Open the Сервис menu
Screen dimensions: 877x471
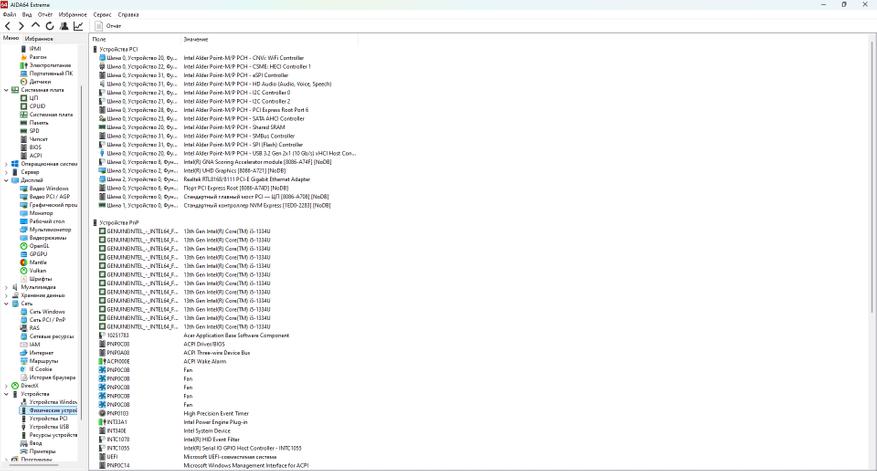(102, 15)
